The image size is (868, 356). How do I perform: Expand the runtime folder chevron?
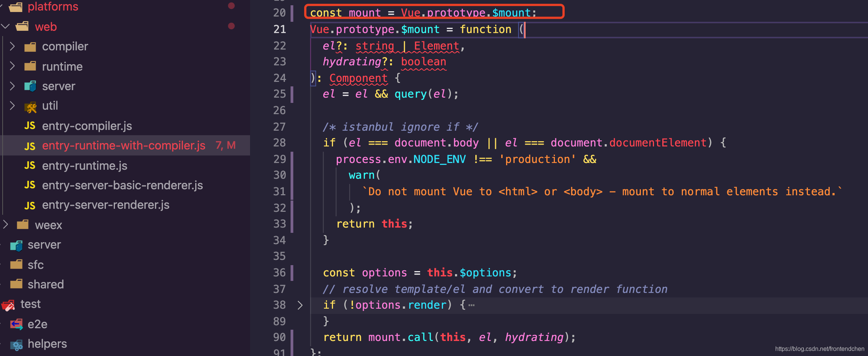pos(12,66)
